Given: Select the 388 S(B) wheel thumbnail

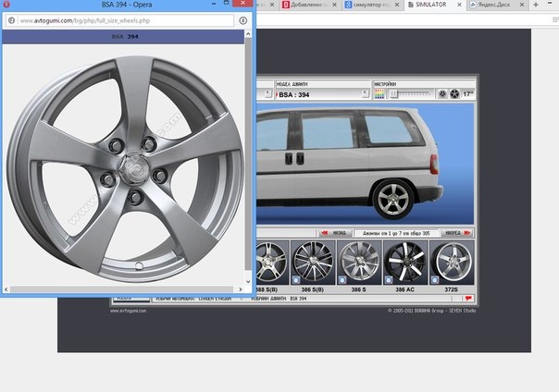Looking at the screenshot, I should (272, 263).
